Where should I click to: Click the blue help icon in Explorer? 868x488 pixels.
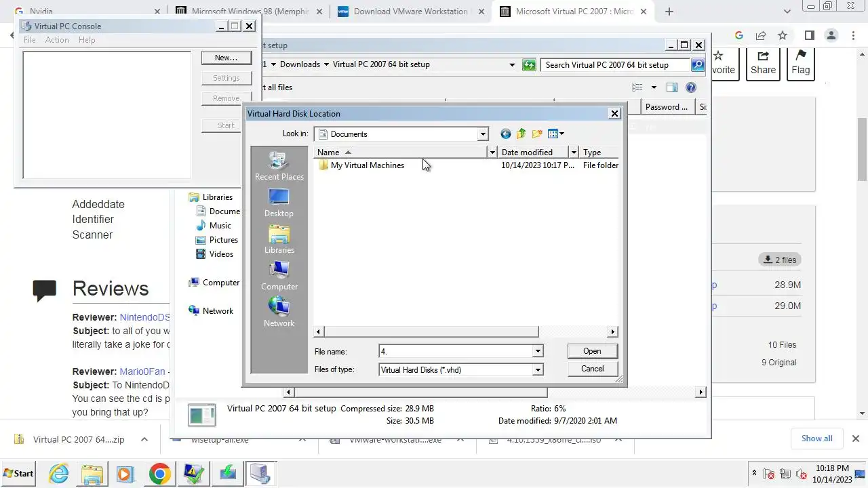pyautogui.click(x=691, y=87)
